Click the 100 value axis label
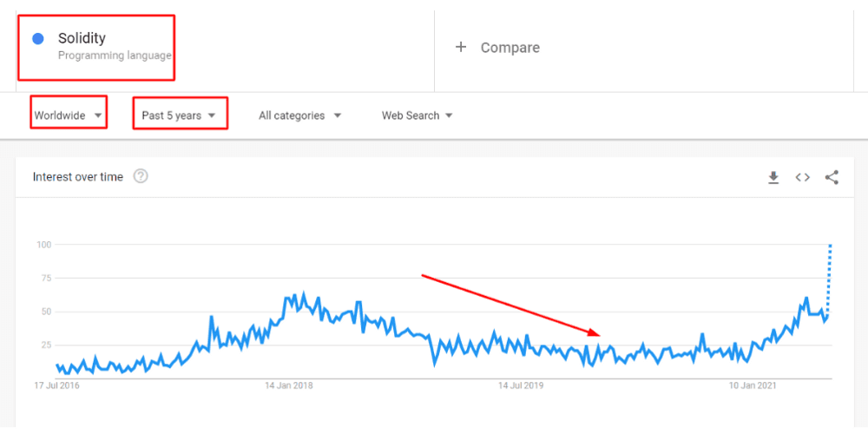 click(x=42, y=245)
